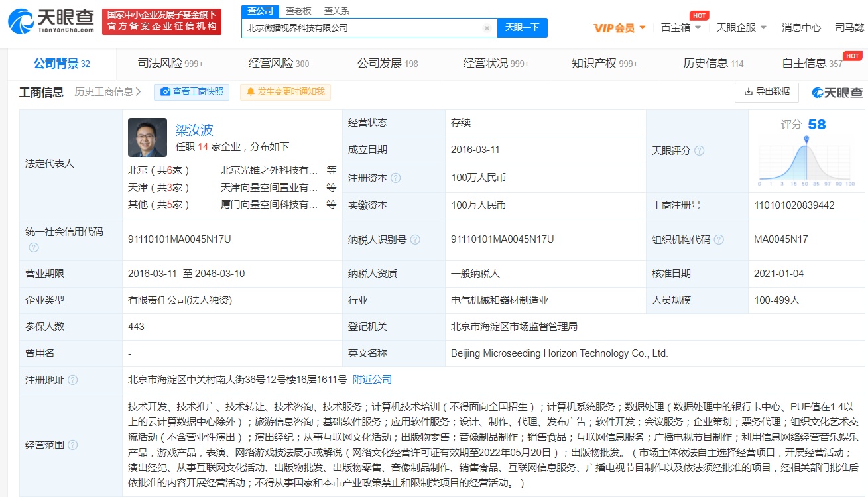Click the organization code MA0045N17
Screen dimensions: 868x497
[781, 239]
